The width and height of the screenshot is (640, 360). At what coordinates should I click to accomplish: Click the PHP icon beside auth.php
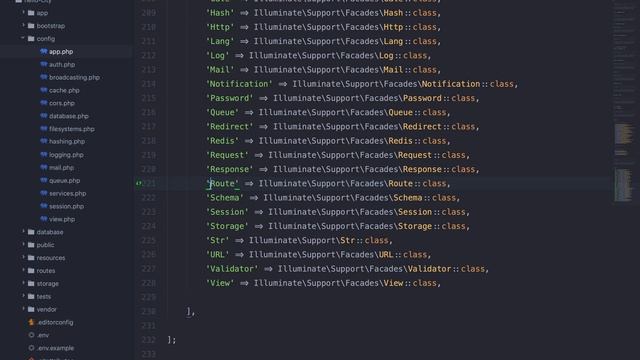click(44, 64)
